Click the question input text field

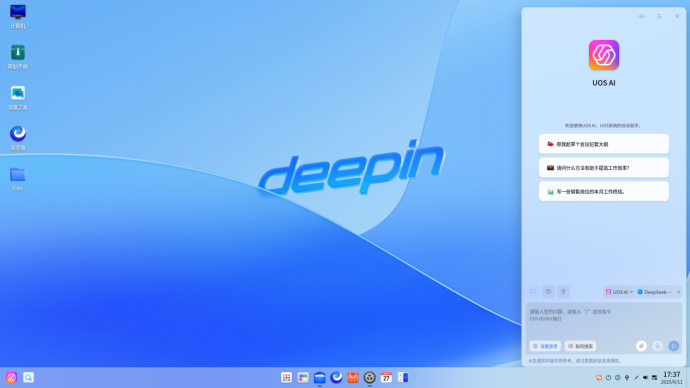(604, 321)
